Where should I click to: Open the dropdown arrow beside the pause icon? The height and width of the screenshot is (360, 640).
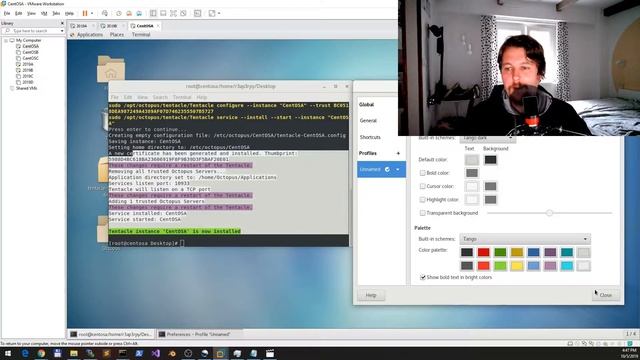tap(92, 13)
